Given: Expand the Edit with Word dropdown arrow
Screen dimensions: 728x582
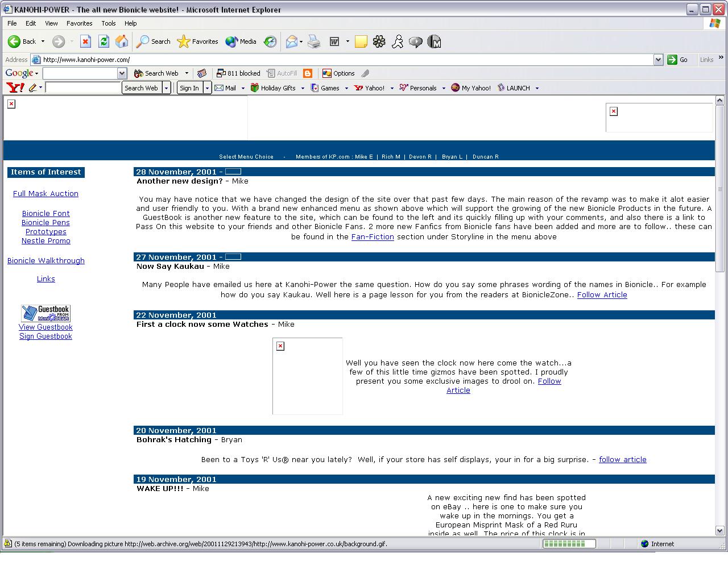Looking at the screenshot, I should click(x=348, y=41).
